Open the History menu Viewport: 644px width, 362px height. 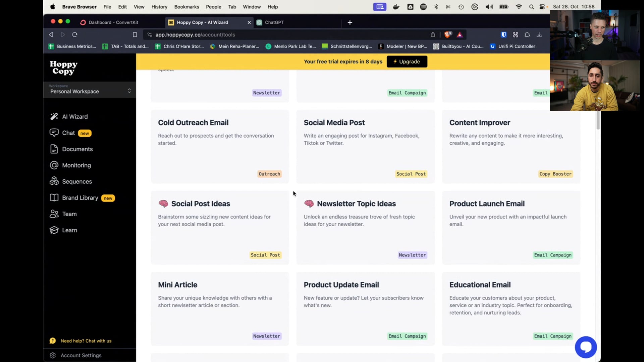[x=159, y=7]
